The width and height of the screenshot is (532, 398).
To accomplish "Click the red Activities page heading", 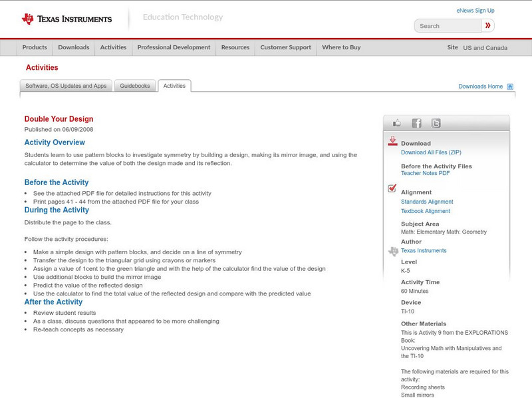I will tap(42, 68).
